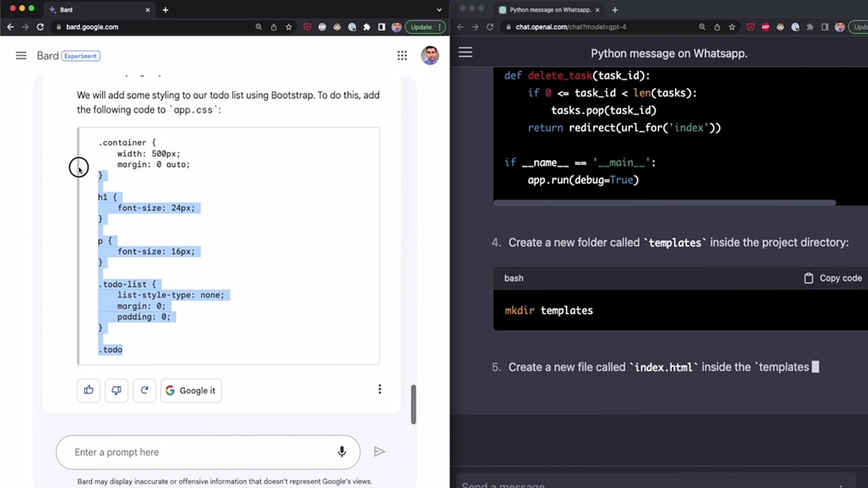The width and height of the screenshot is (868, 488).
Task: Open the sidebar menu in the ChatGPT window
Action: point(465,52)
